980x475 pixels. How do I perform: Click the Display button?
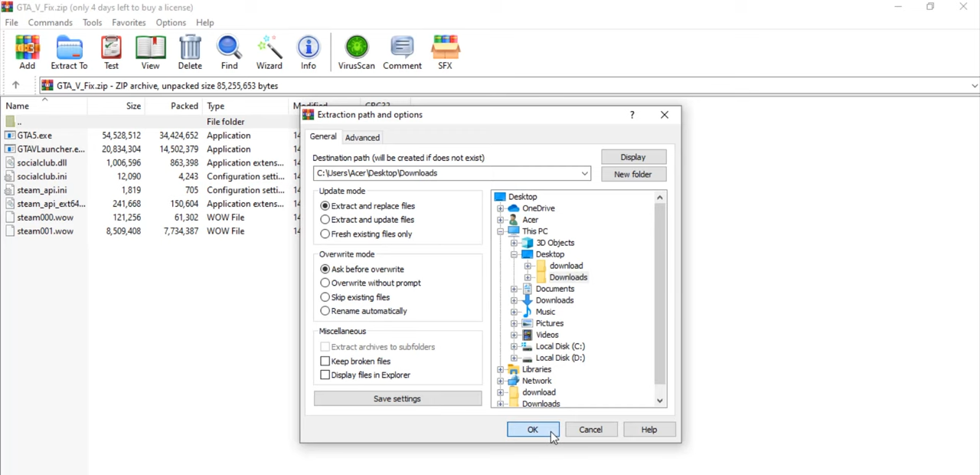633,157
